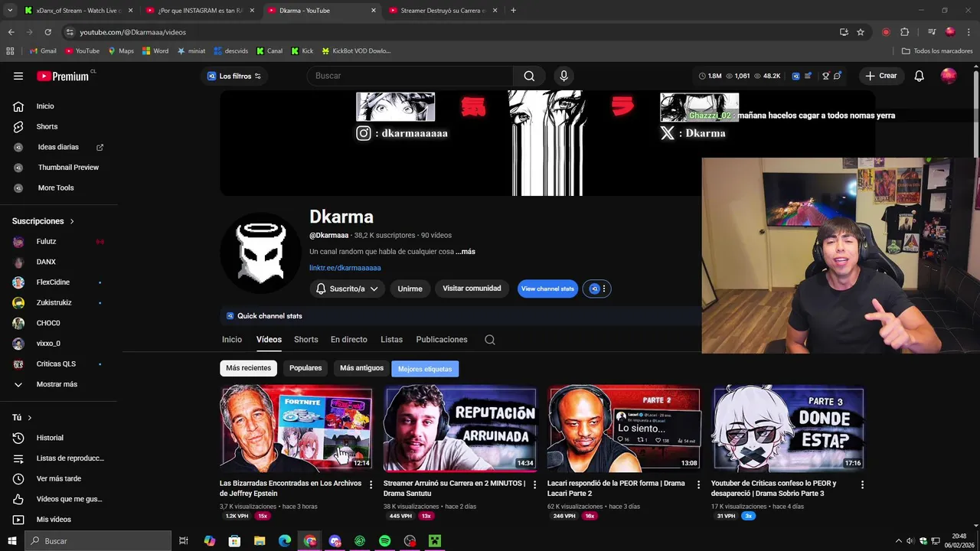Click the YouTube search input field
Screen dimensions: 980x551
tap(410, 76)
